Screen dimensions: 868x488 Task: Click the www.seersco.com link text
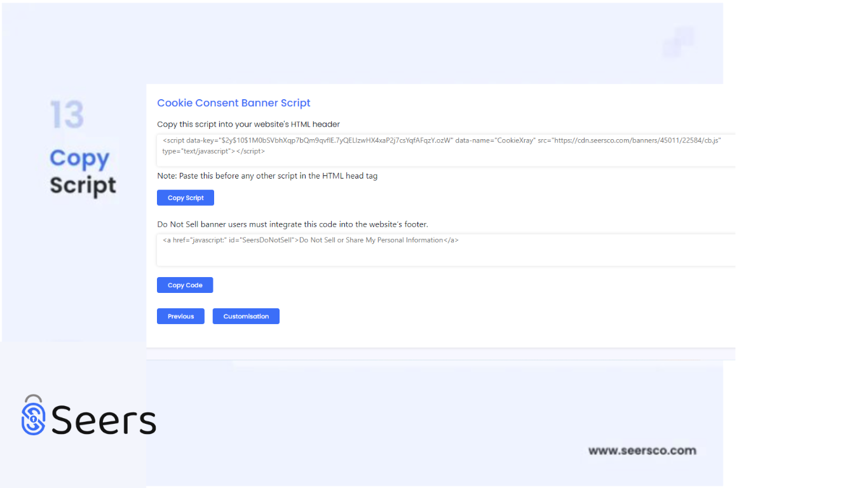coord(642,451)
